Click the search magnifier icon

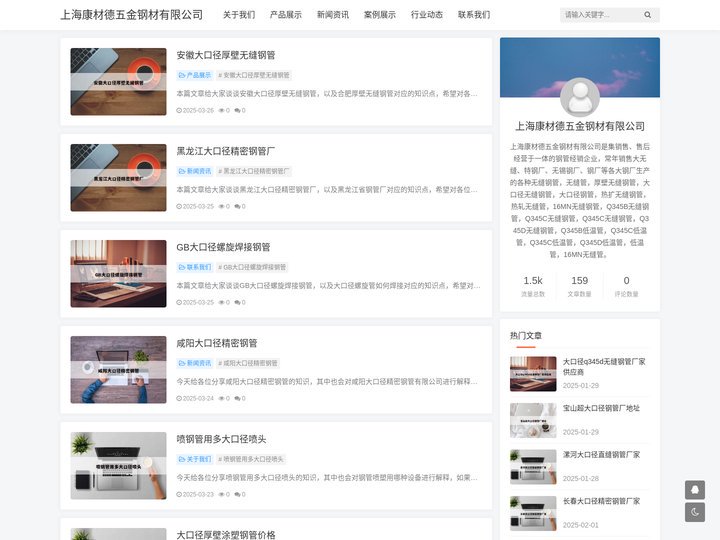[x=647, y=15]
